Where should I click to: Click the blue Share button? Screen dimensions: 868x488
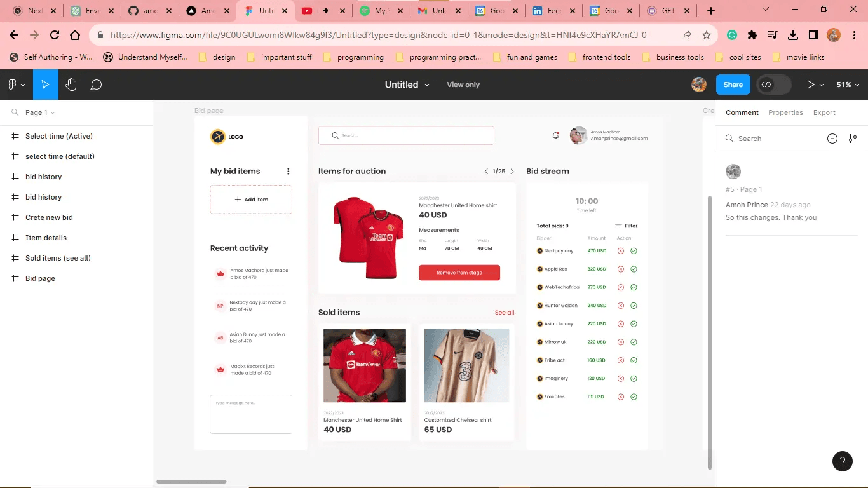733,85
